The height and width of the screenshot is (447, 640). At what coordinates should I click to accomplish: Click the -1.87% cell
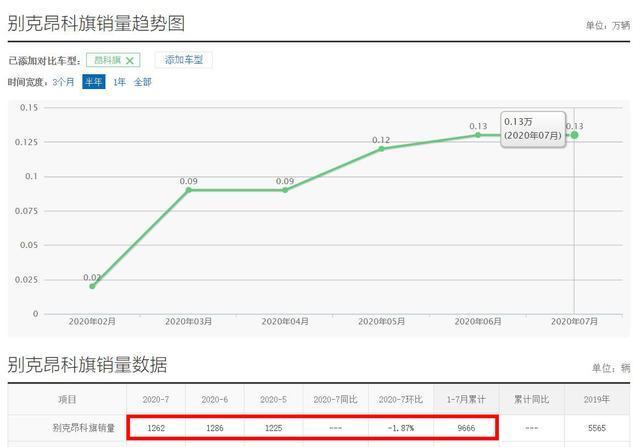[x=401, y=428]
